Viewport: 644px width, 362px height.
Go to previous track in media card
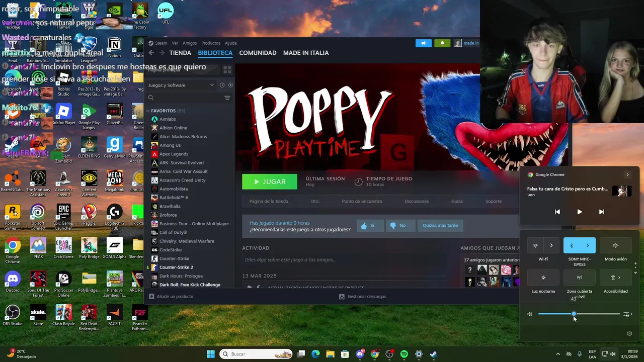[x=557, y=212]
